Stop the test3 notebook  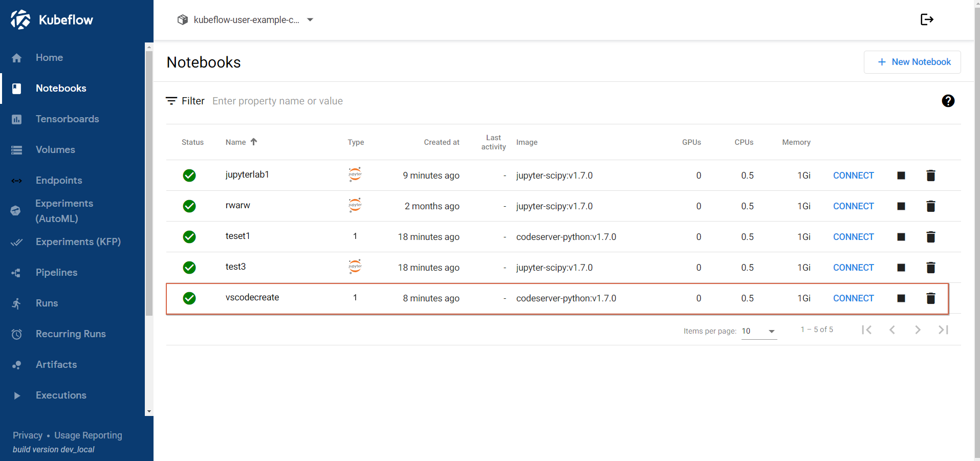[901, 268]
